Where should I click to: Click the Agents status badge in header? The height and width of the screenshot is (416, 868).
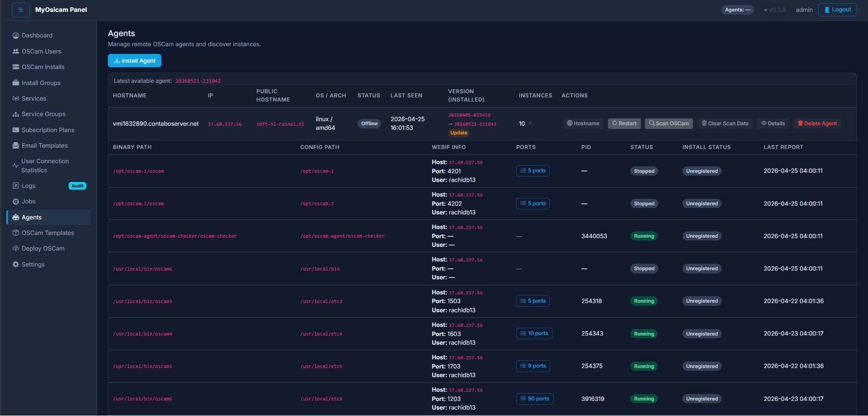coord(737,10)
